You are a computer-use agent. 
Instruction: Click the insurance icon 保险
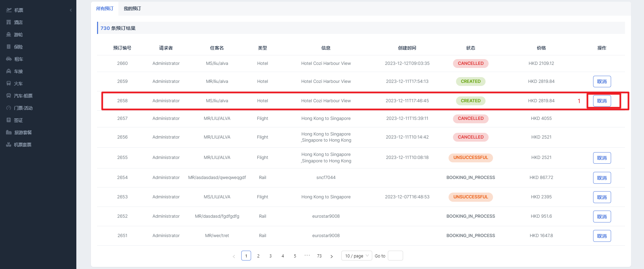click(9, 47)
